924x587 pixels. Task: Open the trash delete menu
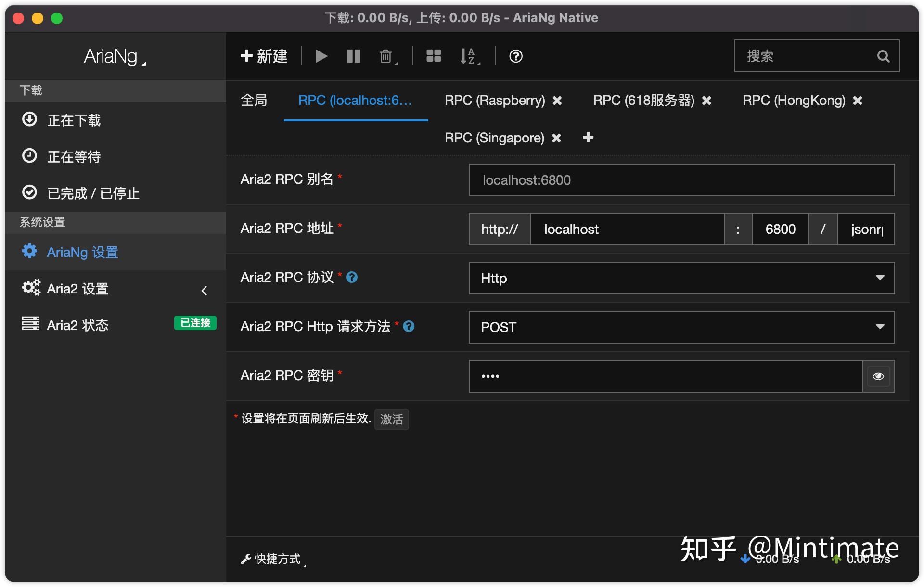pyautogui.click(x=388, y=56)
